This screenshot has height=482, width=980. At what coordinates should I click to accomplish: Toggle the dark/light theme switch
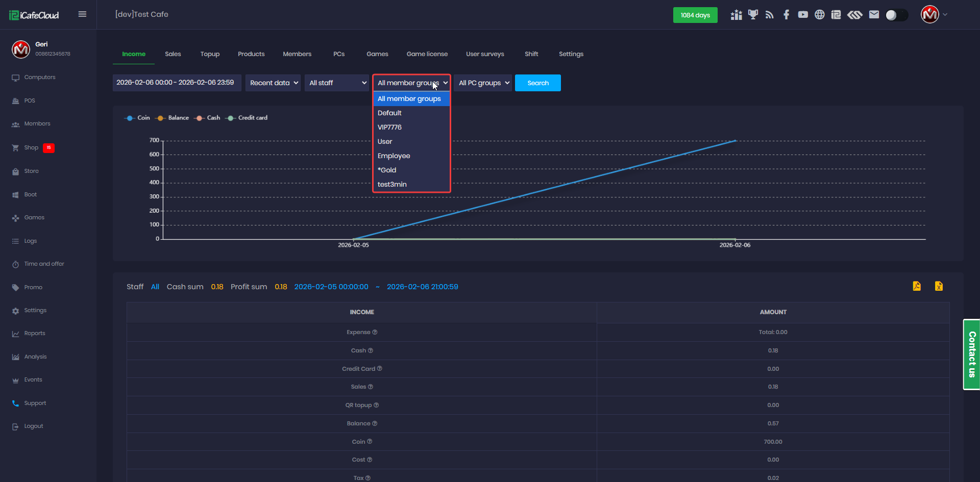tap(896, 15)
